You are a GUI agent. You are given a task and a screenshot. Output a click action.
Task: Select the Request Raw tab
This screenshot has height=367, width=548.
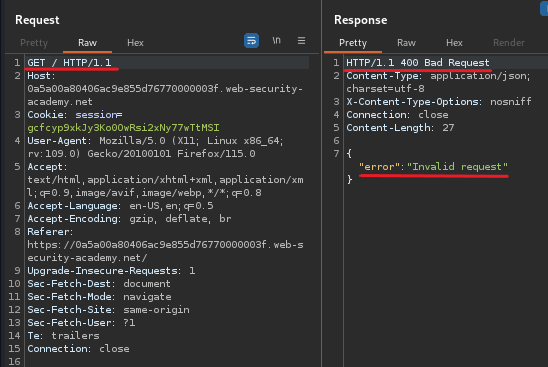87,43
